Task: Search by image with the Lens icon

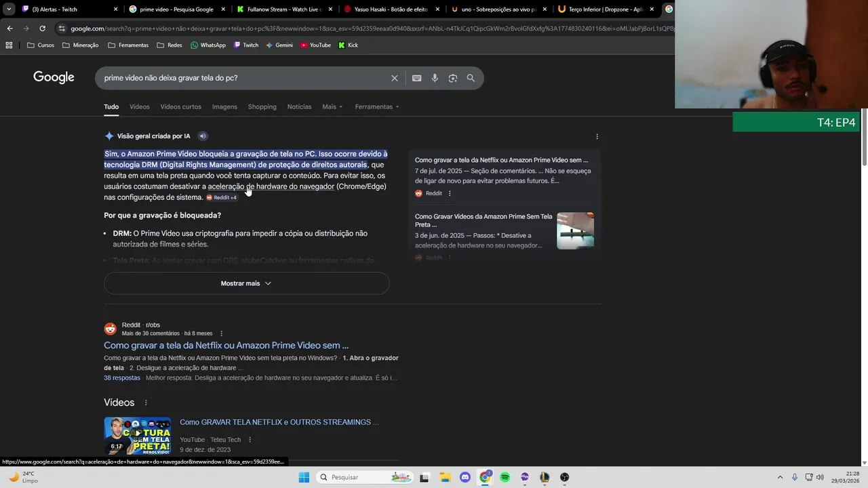Action: click(453, 78)
